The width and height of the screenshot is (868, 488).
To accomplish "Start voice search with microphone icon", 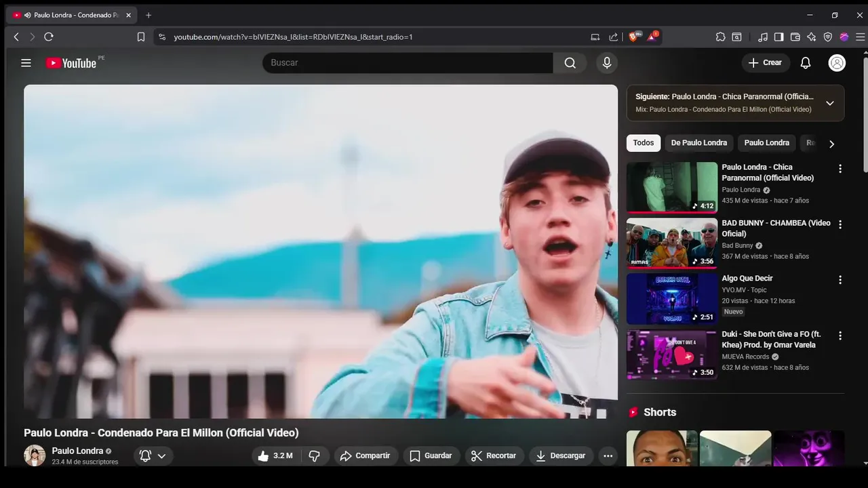I will (607, 63).
